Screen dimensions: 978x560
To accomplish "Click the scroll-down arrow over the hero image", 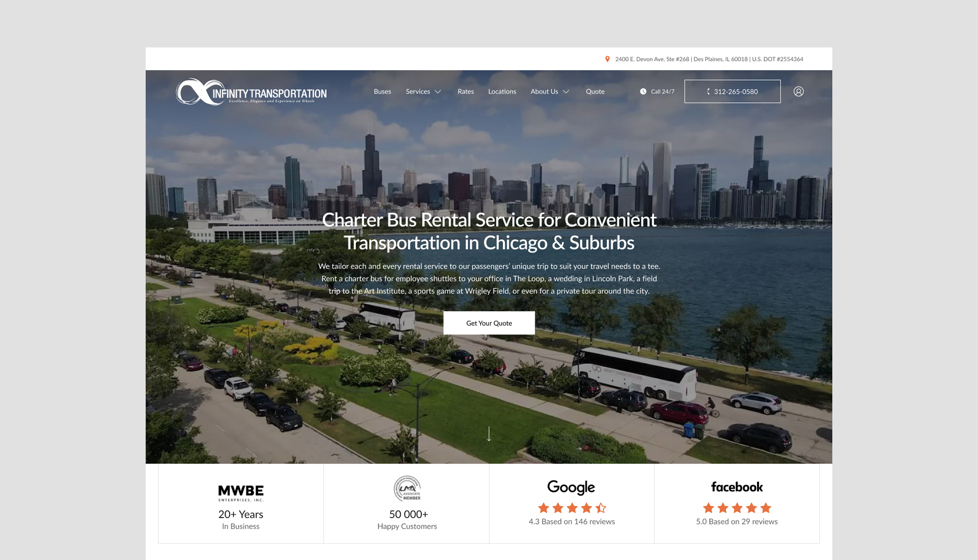I will 489,435.
